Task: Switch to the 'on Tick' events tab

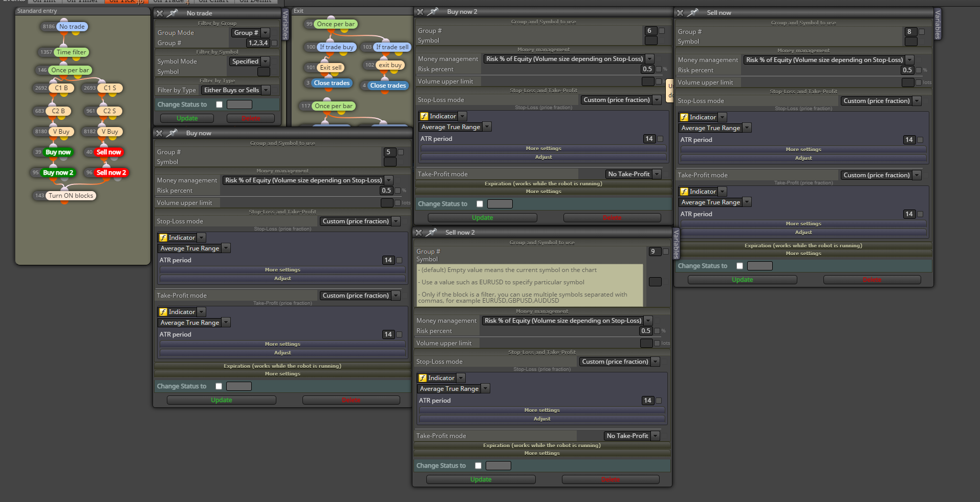Action: 126,2
